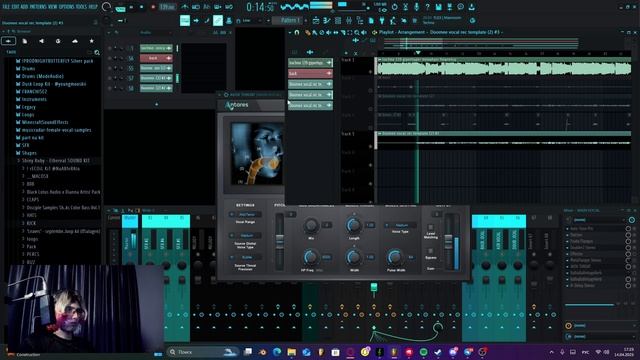Screen dimensions: 640x360
Task: Open the snap Line dropdown
Action: 250,20
